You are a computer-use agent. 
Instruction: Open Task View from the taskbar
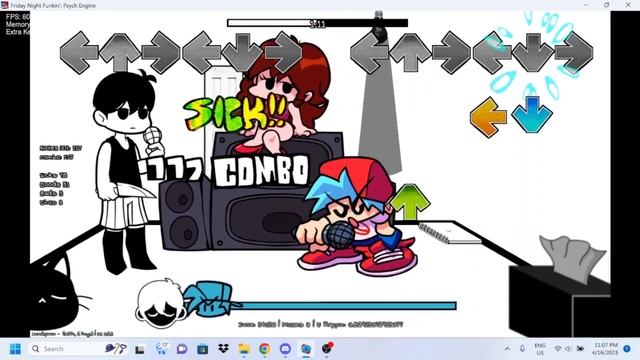[140, 349]
